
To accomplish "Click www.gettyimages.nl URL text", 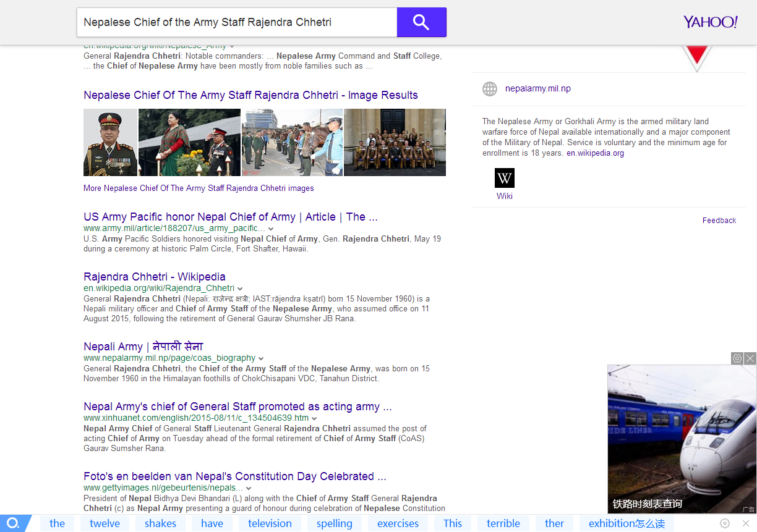I will click(163, 488).
